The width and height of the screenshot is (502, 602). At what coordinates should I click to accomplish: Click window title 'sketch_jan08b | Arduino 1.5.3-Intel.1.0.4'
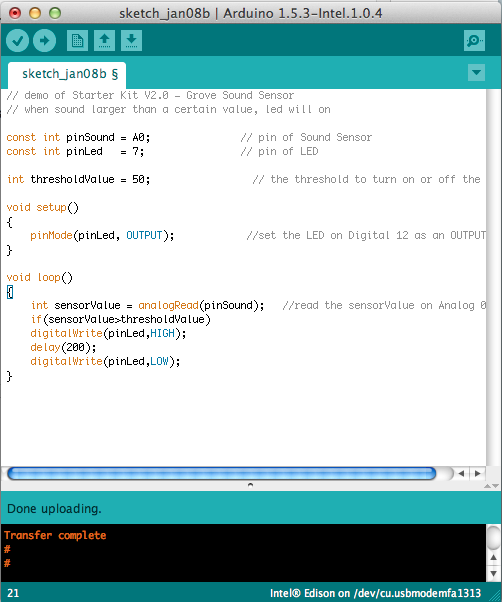click(251, 13)
